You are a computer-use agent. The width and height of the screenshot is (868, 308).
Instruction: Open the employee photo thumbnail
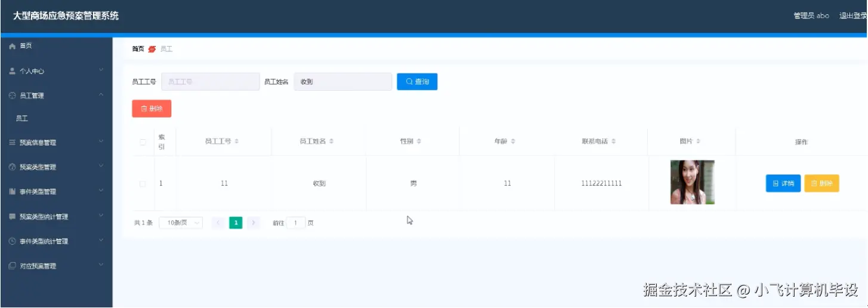[692, 182]
